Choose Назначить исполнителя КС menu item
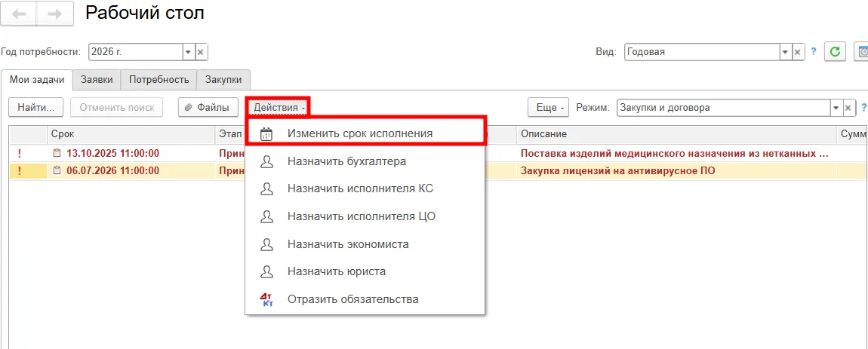Image resolution: width=868 pixels, height=349 pixels. point(365,188)
